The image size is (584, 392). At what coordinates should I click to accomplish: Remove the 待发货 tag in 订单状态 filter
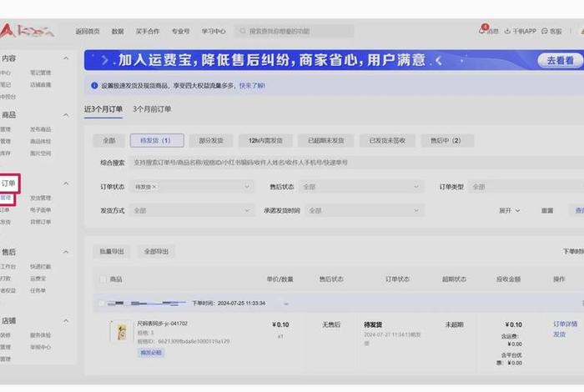coord(154,187)
